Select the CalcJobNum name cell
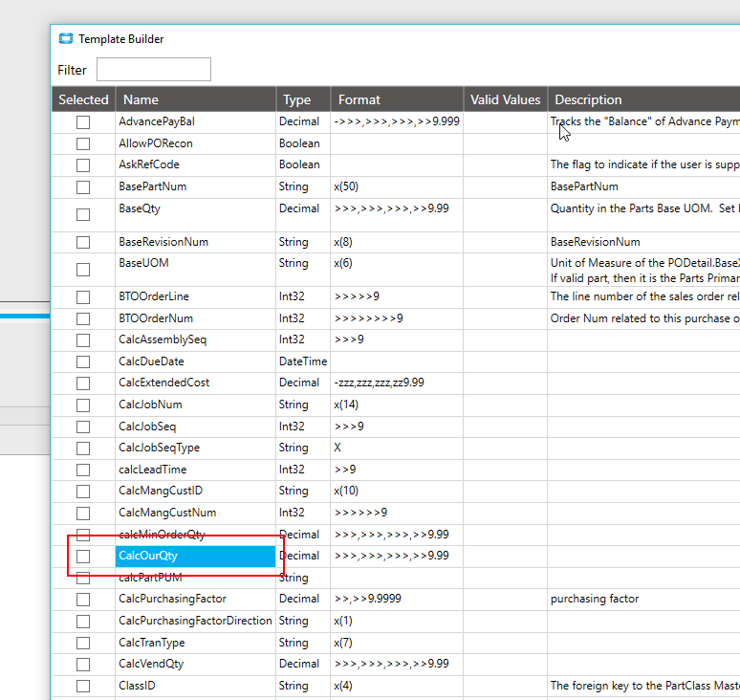The image size is (740, 700). point(196,405)
